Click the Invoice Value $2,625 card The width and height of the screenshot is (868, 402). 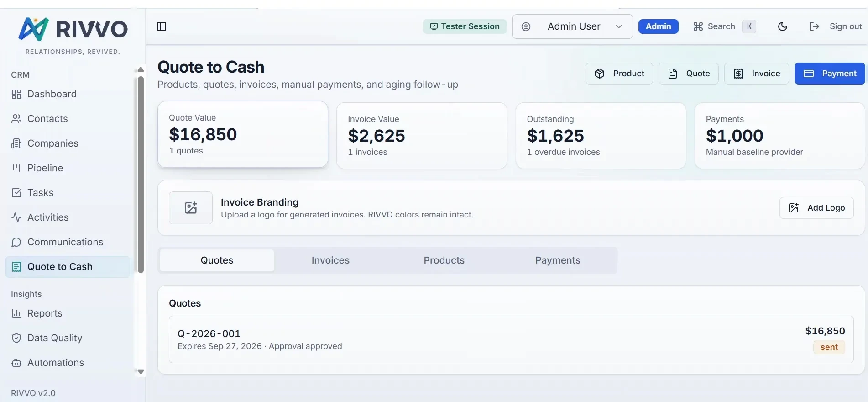pyautogui.click(x=422, y=136)
